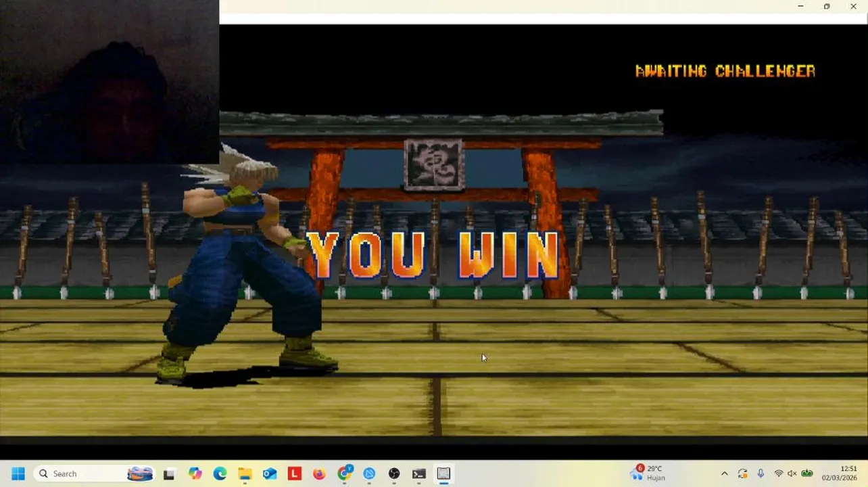
Task: Click the webcam overlay thumbnail
Action: 110,82
